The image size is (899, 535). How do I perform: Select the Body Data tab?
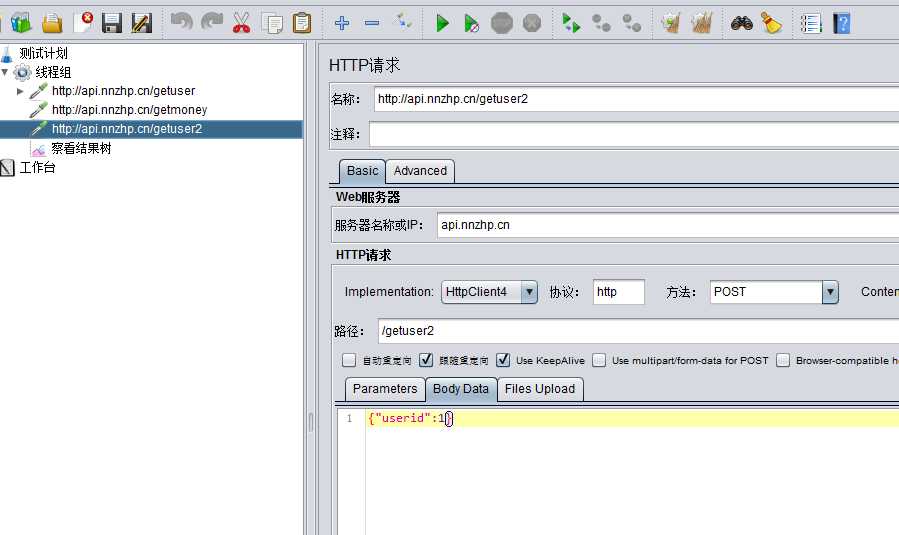461,389
